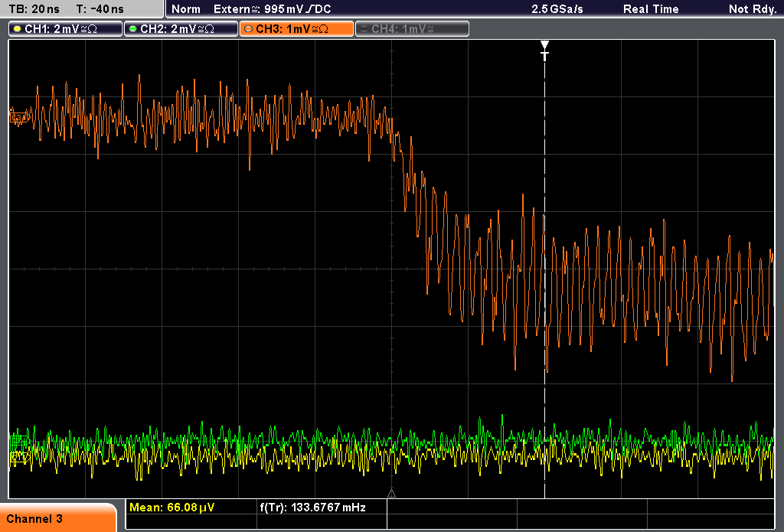
Task: Click the Real Time acquisition label
Action: (651, 9)
